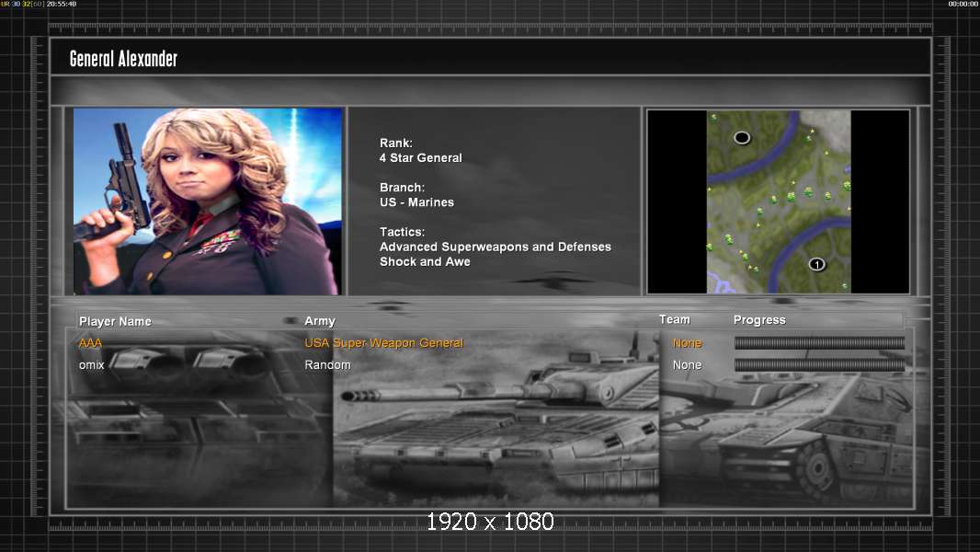Click omix's team value None
This screenshot has height=552, width=980.
[x=687, y=365]
